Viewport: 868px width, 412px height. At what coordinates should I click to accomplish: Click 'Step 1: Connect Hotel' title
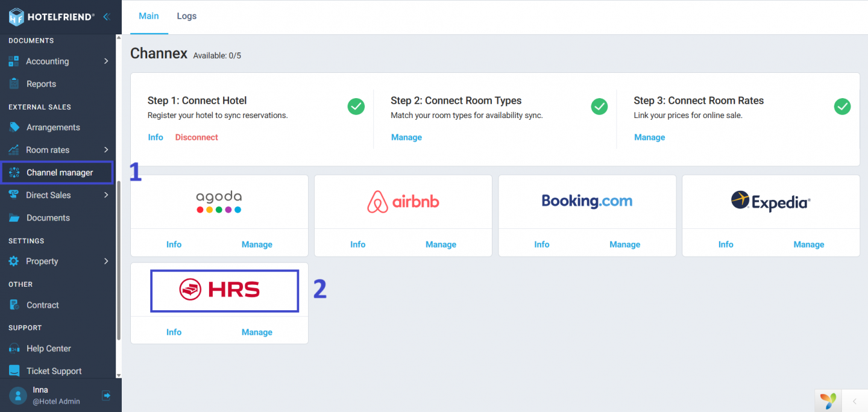197,101
